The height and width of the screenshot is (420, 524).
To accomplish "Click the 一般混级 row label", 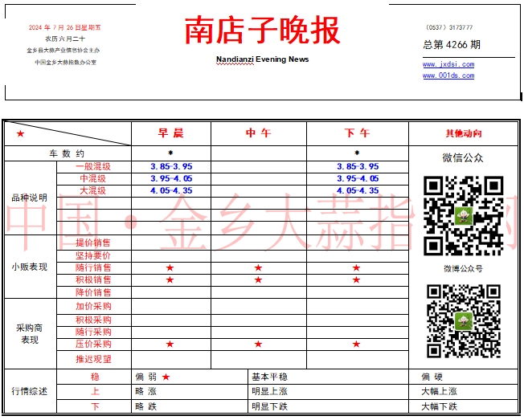I will (93, 166).
